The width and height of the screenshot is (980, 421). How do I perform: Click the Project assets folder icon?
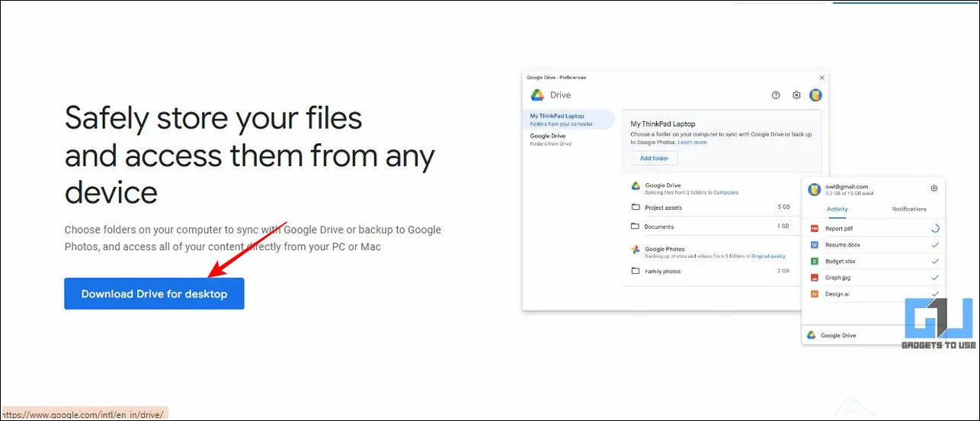coord(636,207)
